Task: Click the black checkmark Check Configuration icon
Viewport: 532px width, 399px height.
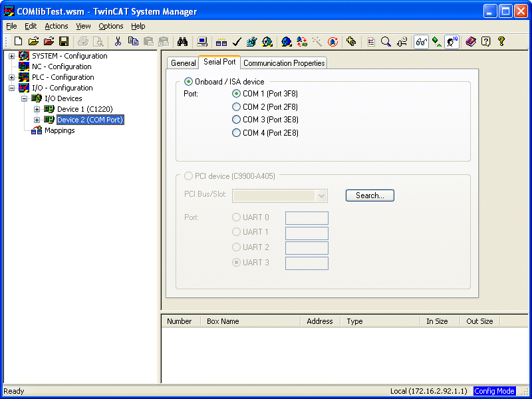Action: point(237,42)
